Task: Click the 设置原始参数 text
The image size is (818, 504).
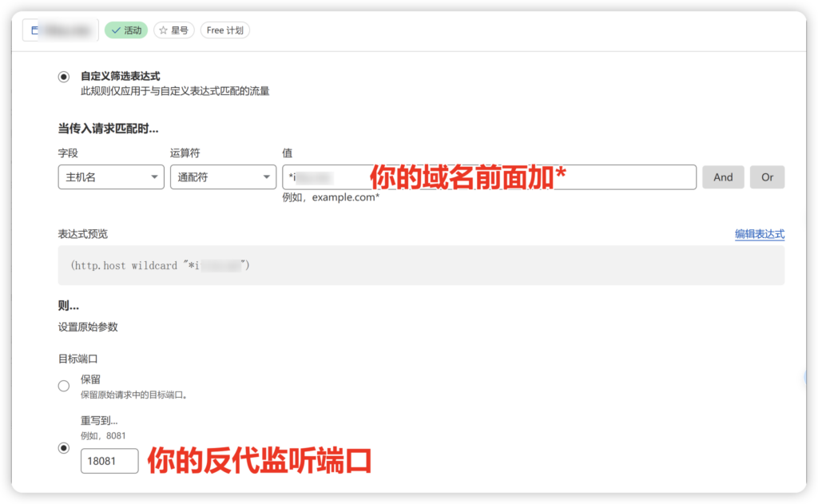Action: pyautogui.click(x=88, y=327)
